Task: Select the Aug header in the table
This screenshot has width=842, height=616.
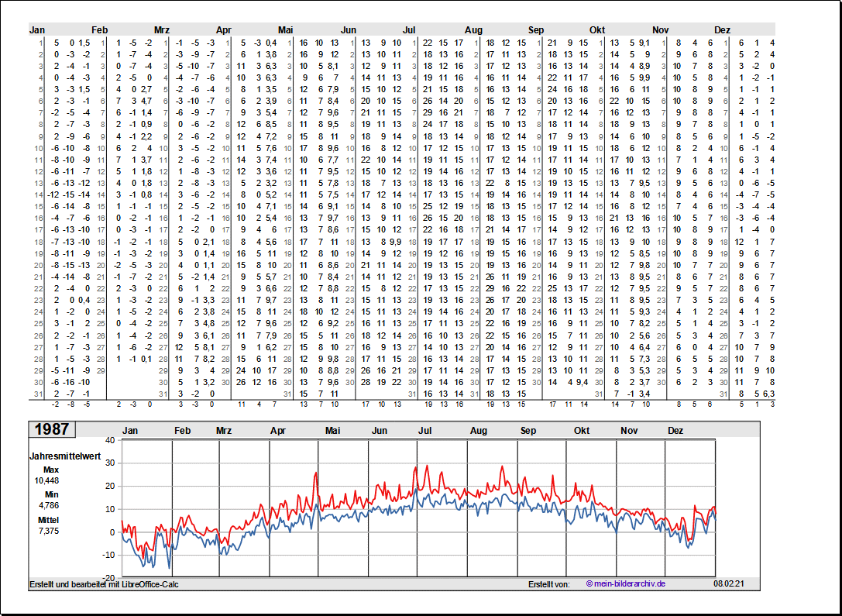Action: coord(473,30)
